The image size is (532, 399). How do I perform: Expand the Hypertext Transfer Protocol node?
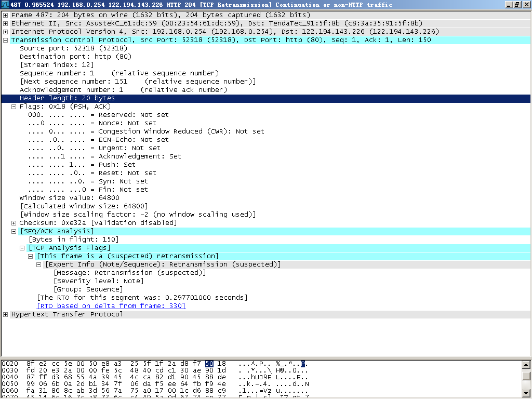pos(5,314)
